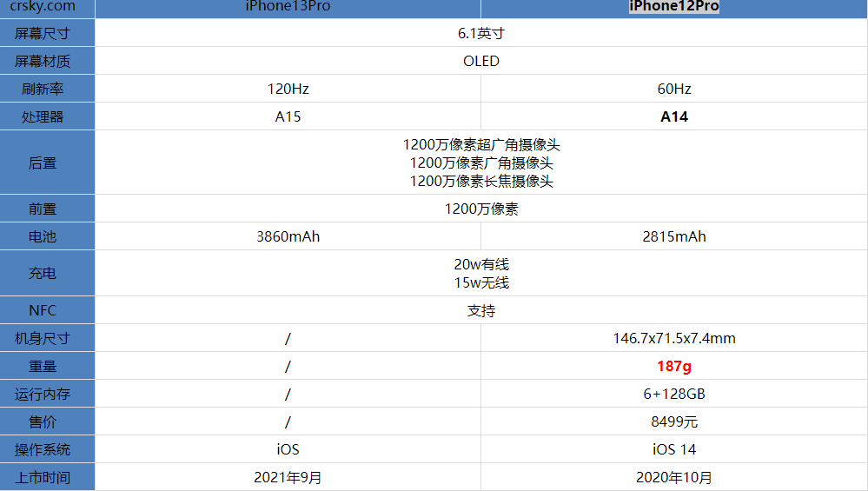Click the iOS cell for iPhone13Pro
Viewport: 868px width, 491px height.
coord(288,449)
